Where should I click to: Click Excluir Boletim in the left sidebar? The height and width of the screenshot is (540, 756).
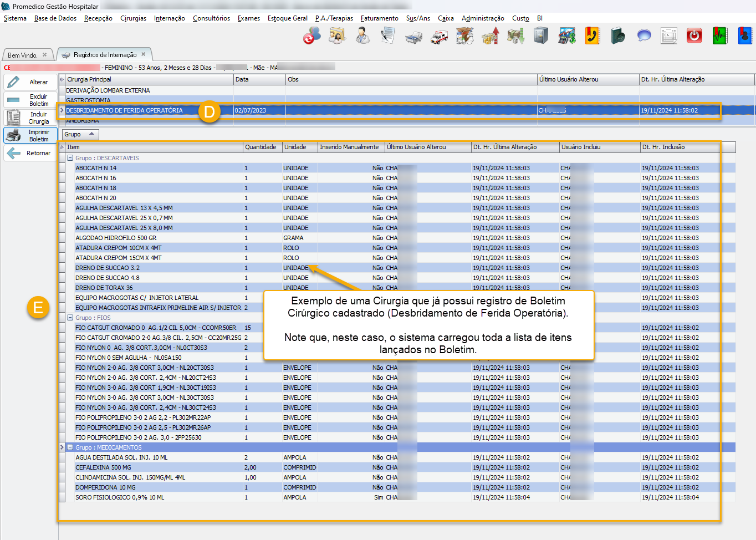(30, 100)
